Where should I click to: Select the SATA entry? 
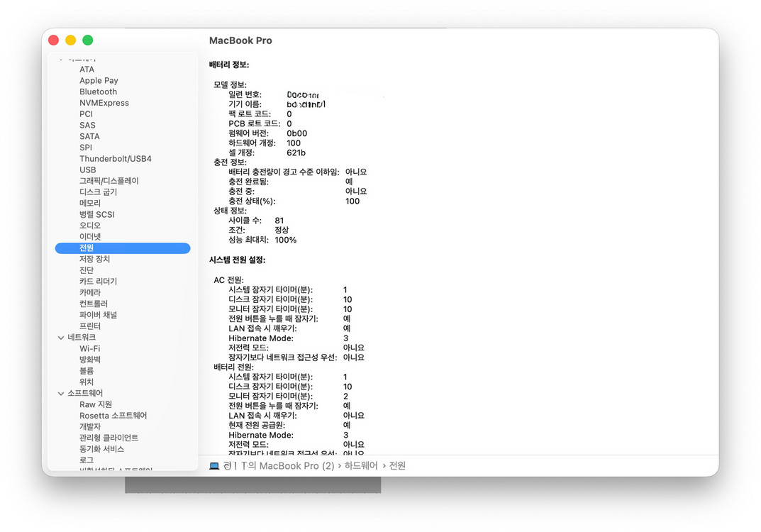pos(89,136)
